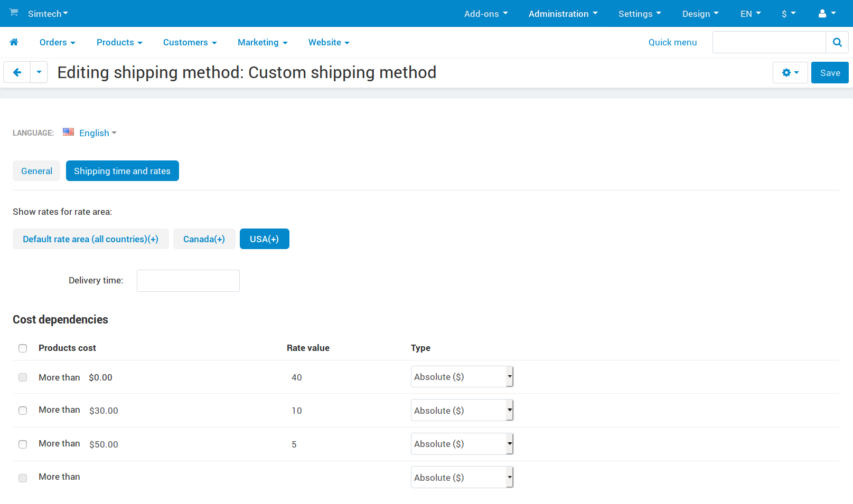Open the gear actions menu

click(790, 73)
